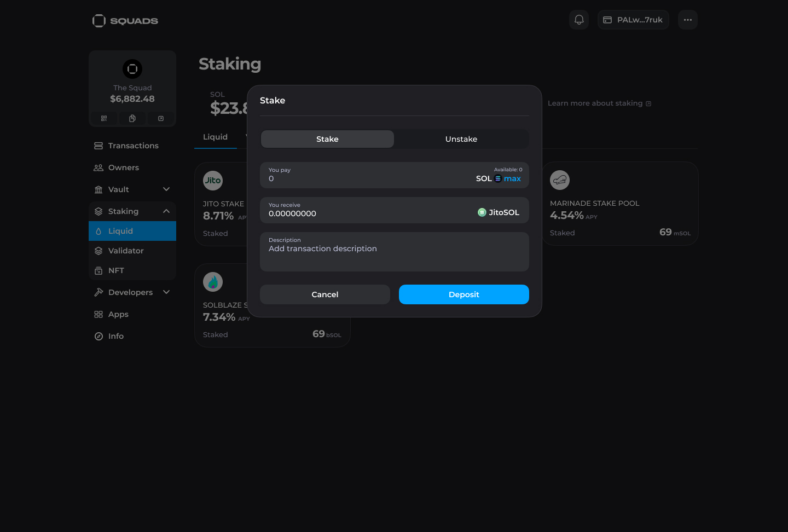Open Transactions in the sidebar

pyautogui.click(x=133, y=146)
